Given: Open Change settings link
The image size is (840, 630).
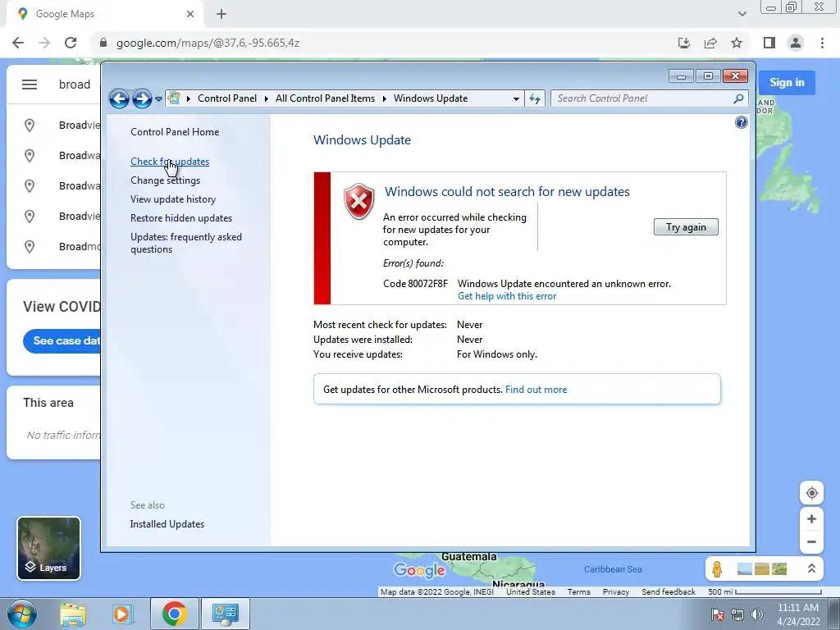Looking at the screenshot, I should pos(165,180).
